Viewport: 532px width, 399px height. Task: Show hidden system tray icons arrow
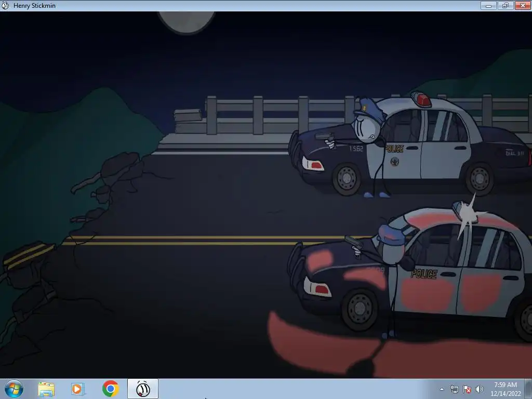pyautogui.click(x=442, y=389)
